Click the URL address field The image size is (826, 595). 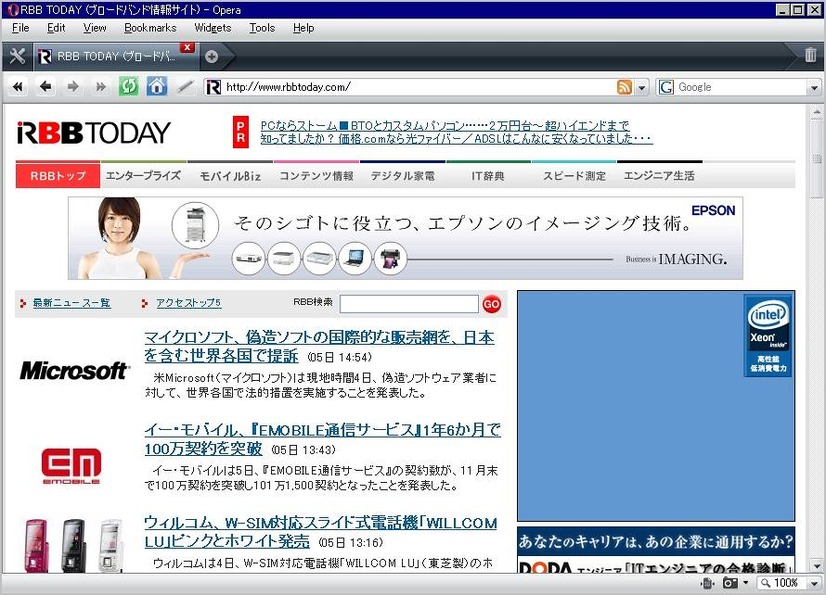419,87
